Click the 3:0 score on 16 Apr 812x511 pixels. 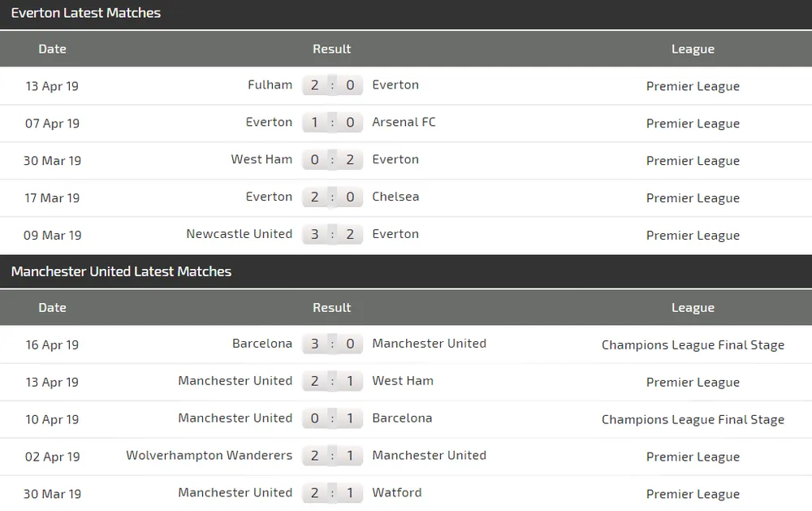tap(332, 344)
